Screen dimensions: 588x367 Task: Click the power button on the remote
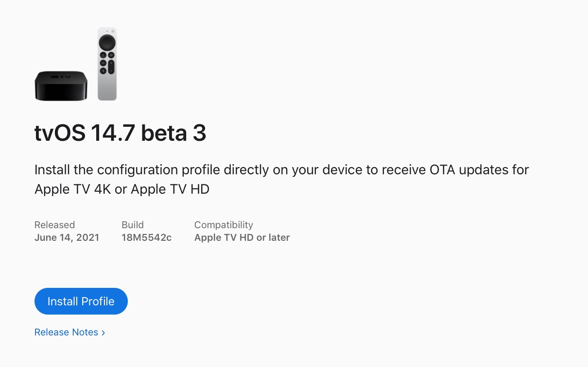point(113,32)
